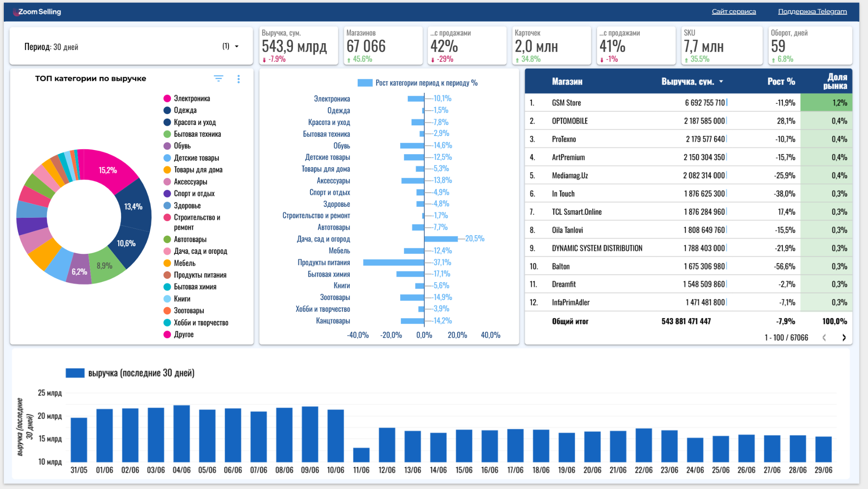Click the Рост категории период к периоду legend
868x489 pixels.
(417, 83)
